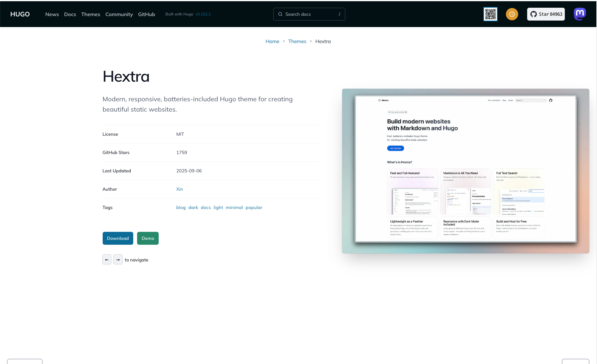
Task: Click the Home breadcrumb link
Action: [272, 41]
